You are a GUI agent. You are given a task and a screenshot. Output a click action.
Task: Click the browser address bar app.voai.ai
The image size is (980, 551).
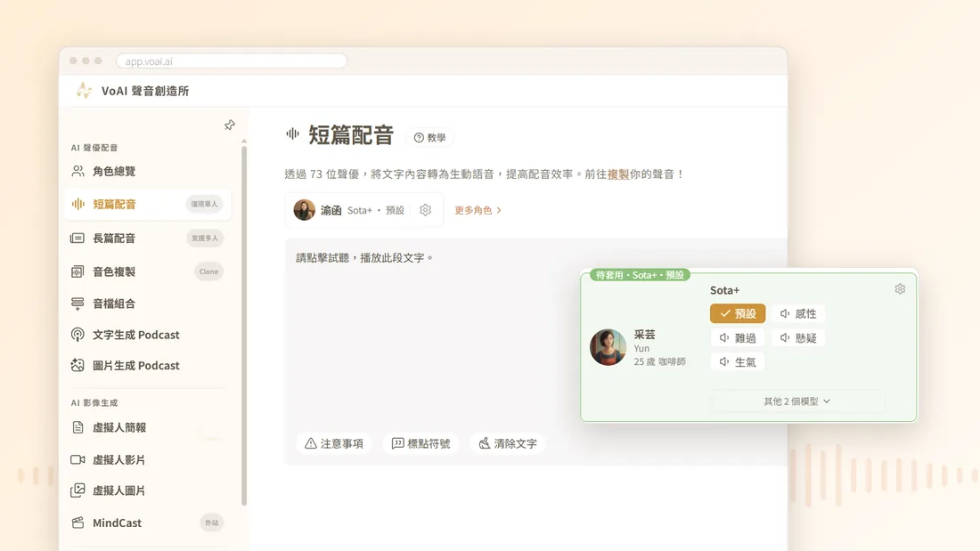(232, 61)
